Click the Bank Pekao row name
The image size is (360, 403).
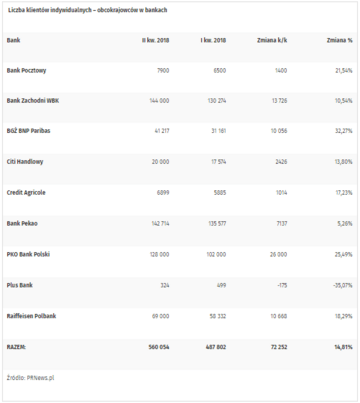click(22, 223)
